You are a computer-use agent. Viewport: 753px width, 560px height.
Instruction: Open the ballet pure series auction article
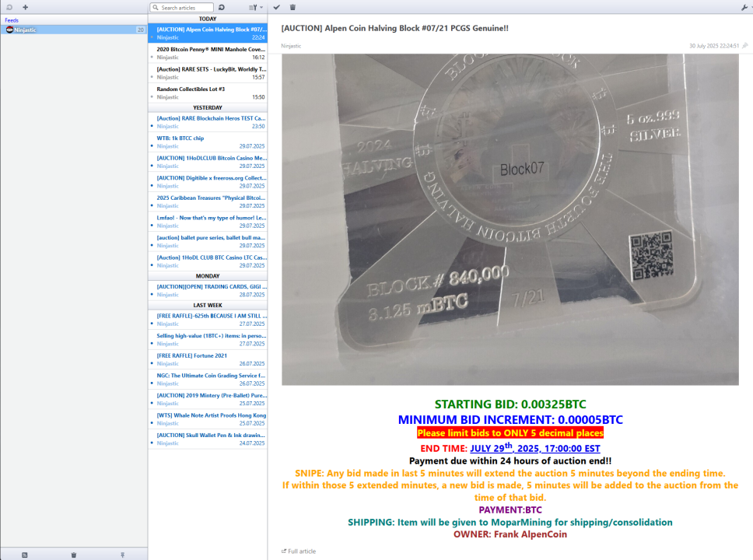tap(208, 242)
